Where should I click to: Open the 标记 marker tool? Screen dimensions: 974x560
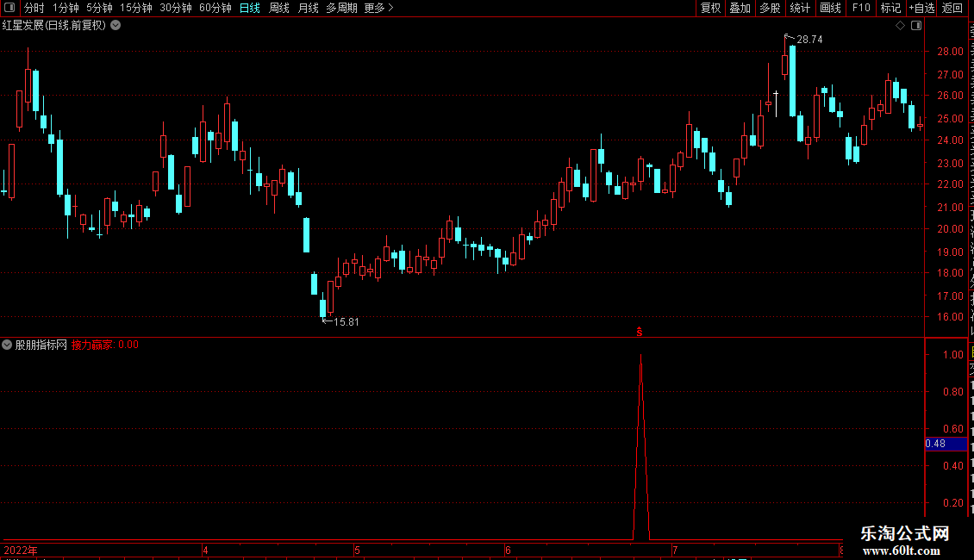click(890, 8)
